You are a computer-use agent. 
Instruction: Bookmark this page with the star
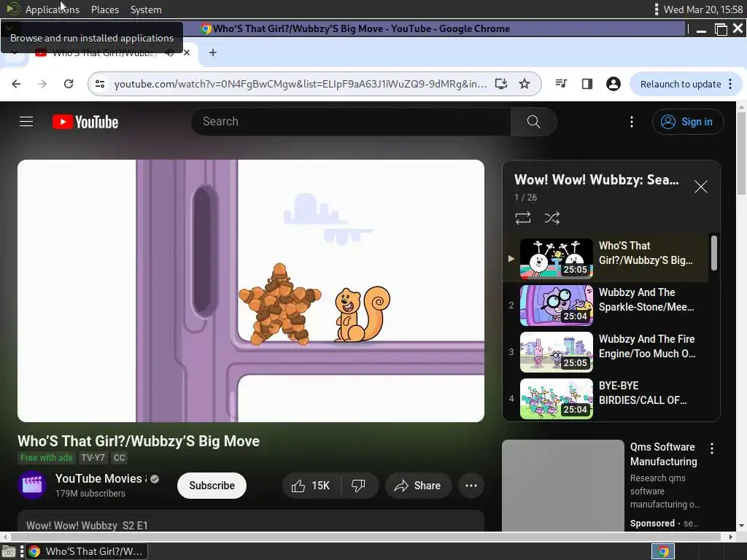click(525, 84)
